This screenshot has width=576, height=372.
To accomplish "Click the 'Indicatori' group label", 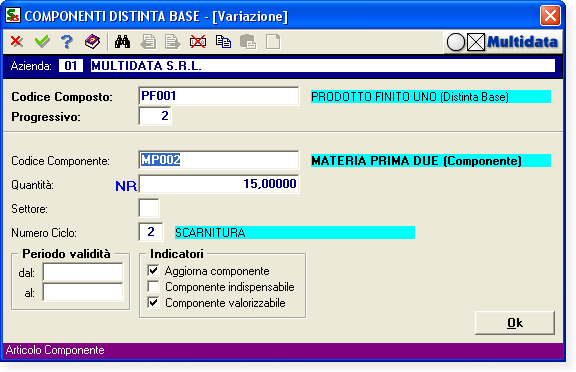I will point(177,254).
